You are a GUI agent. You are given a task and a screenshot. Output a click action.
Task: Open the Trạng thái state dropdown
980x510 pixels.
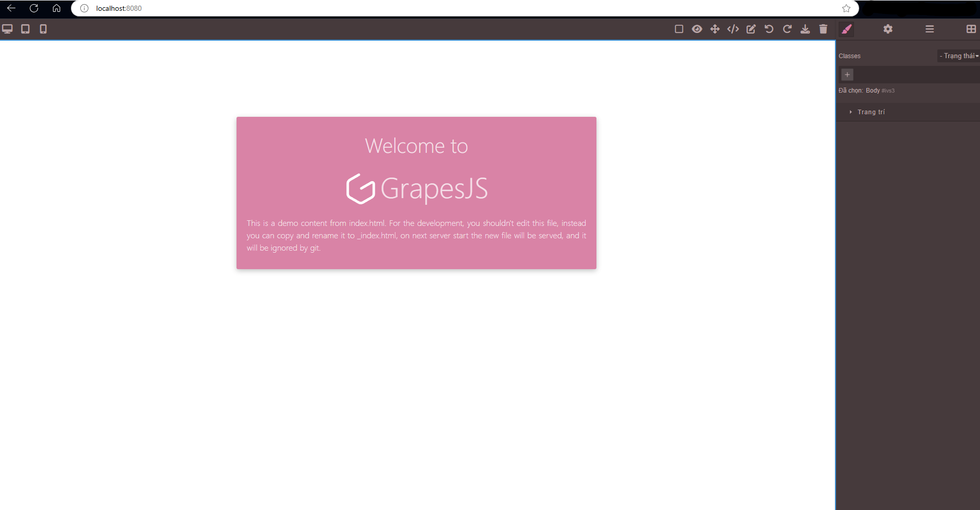click(x=958, y=56)
